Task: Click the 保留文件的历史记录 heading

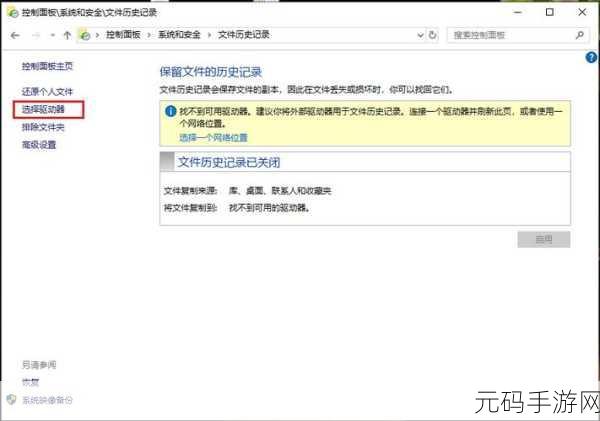Action: point(211,72)
